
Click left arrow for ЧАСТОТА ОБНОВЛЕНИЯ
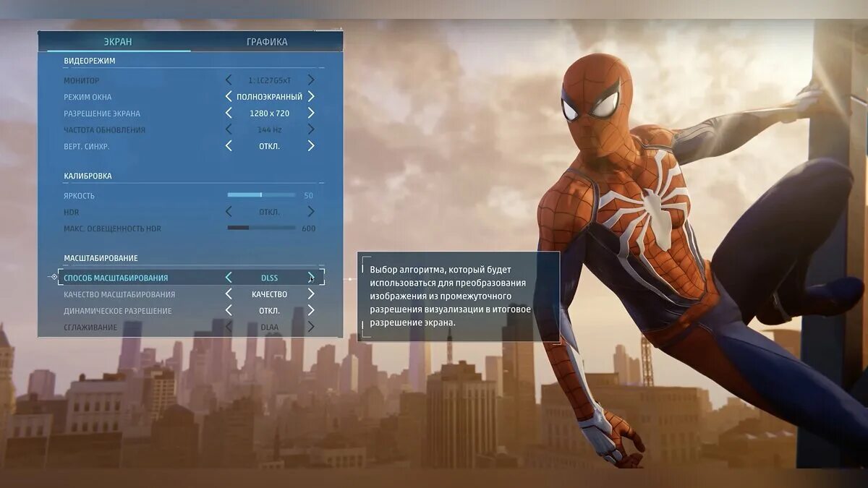click(x=229, y=129)
